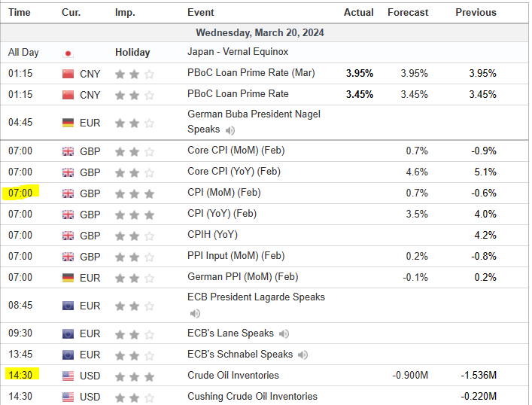Click importance stars for CPI (YoY) (Feb)
Viewport: 532px width, 405px height.
click(x=134, y=215)
